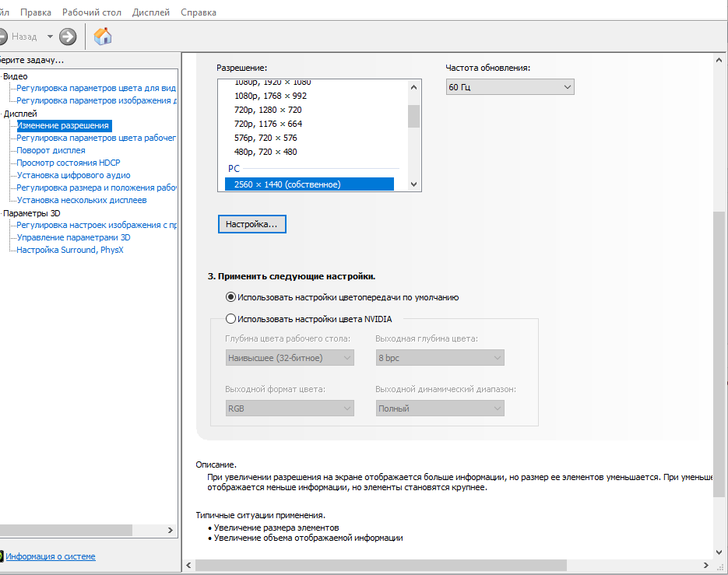Click main pane vertical scroll down arrow
Screen dimensions: 728x575
point(719,552)
